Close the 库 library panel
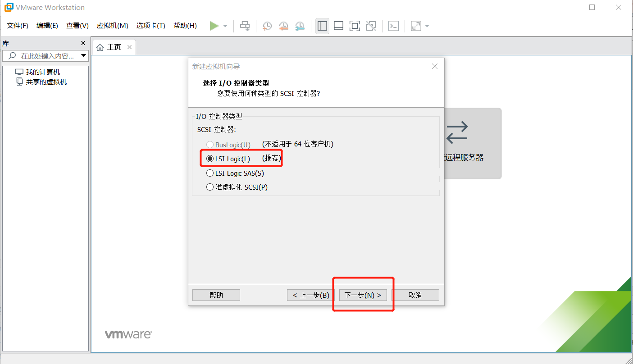 click(x=83, y=43)
